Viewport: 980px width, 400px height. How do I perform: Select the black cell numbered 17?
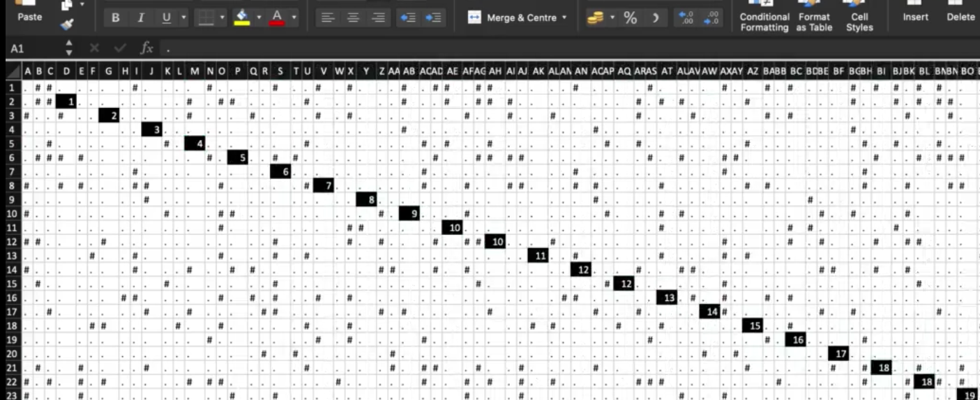(x=838, y=353)
